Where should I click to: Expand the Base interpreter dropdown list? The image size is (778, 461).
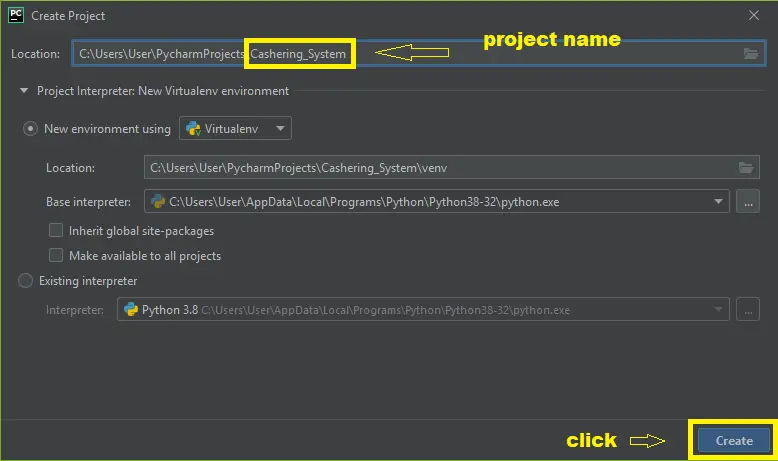point(718,202)
